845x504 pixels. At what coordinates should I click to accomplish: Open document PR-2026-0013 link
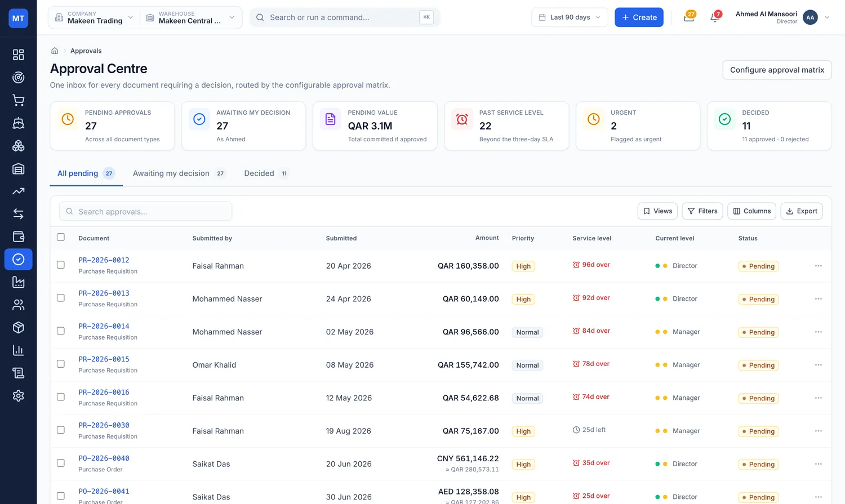coord(104,293)
